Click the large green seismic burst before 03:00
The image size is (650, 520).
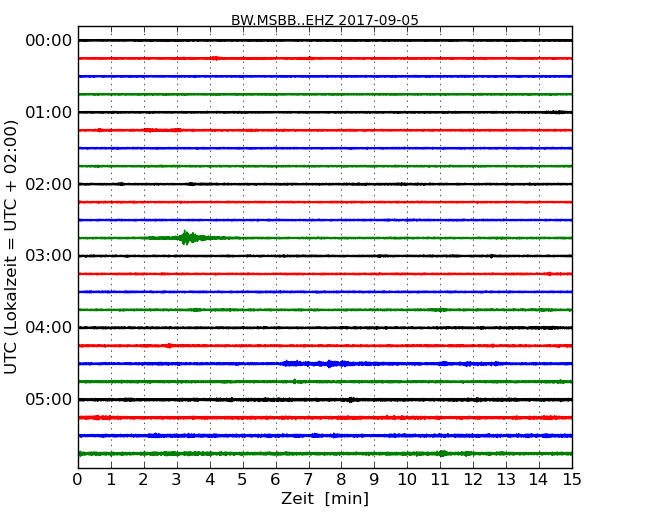186,238
